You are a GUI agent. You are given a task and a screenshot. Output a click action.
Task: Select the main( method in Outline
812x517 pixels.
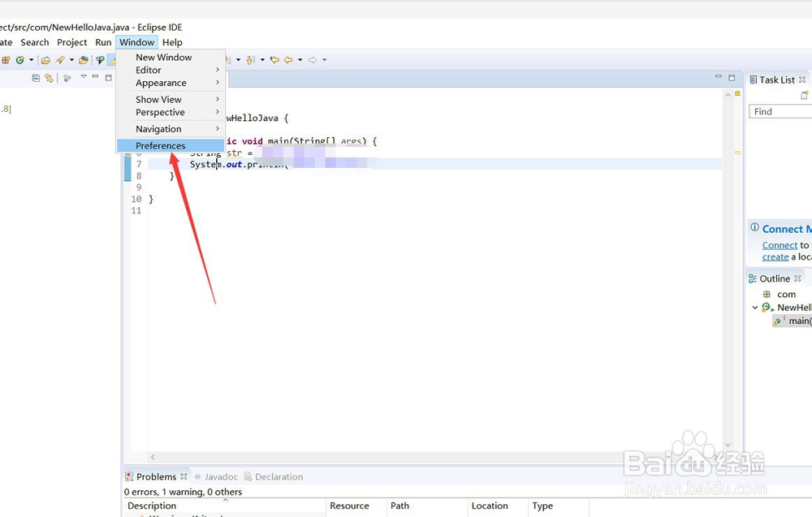[x=793, y=321]
